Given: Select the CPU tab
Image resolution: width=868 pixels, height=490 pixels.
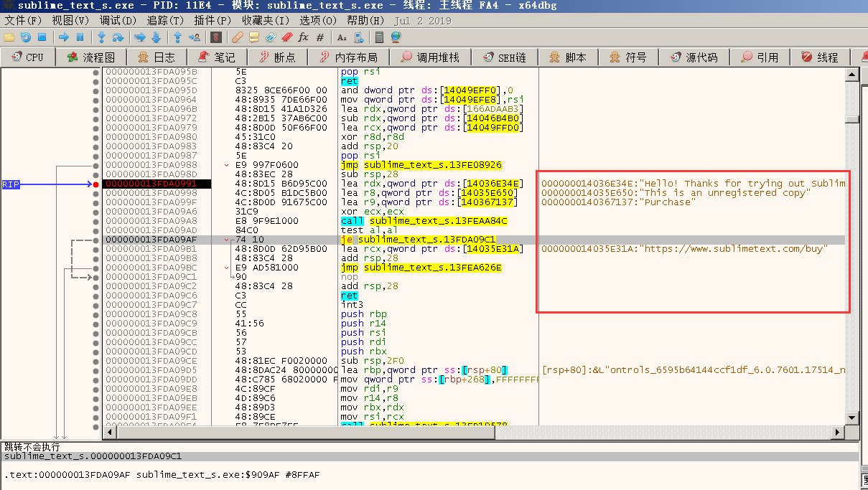Looking at the screenshot, I should [x=27, y=57].
